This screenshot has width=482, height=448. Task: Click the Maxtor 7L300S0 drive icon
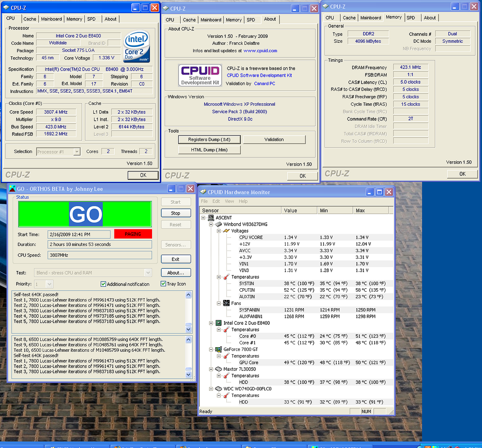(x=218, y=369)
